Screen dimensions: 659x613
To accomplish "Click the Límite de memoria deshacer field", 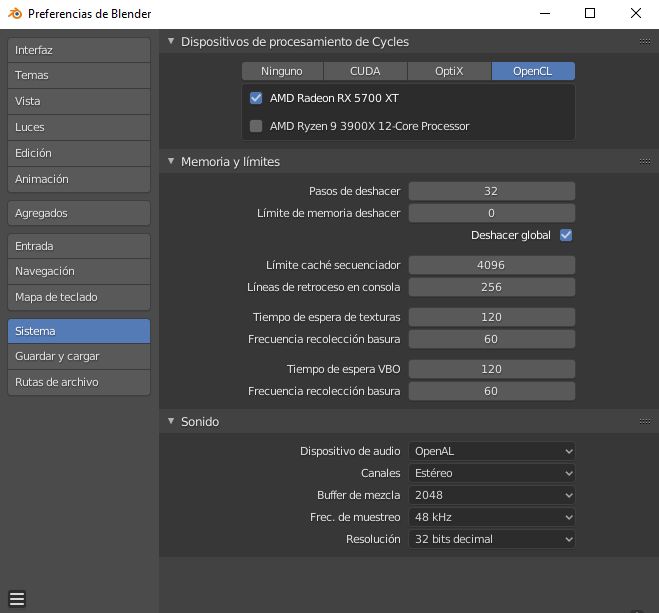I will tap(492, 213).
